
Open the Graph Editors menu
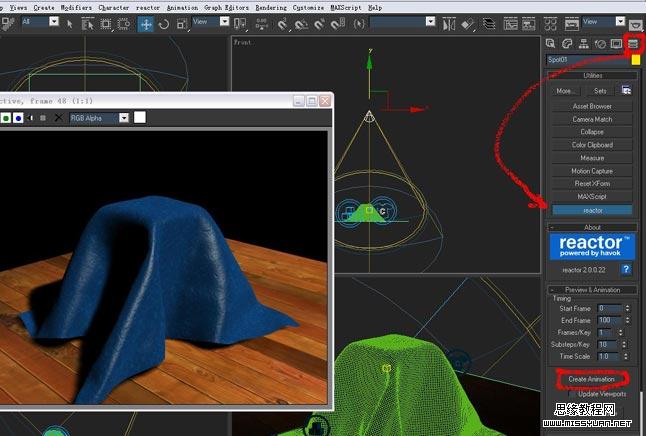[x=227, y=7]
